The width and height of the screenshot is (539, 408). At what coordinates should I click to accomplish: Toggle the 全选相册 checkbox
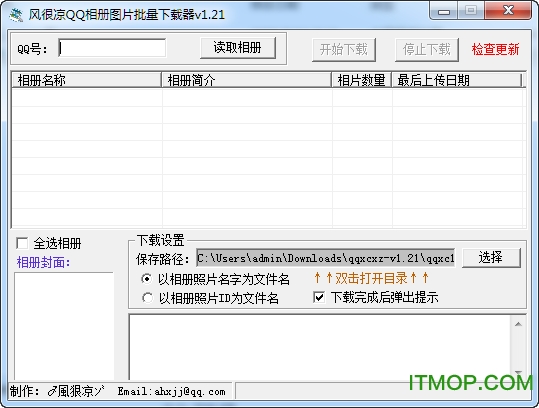pos(22,243)
